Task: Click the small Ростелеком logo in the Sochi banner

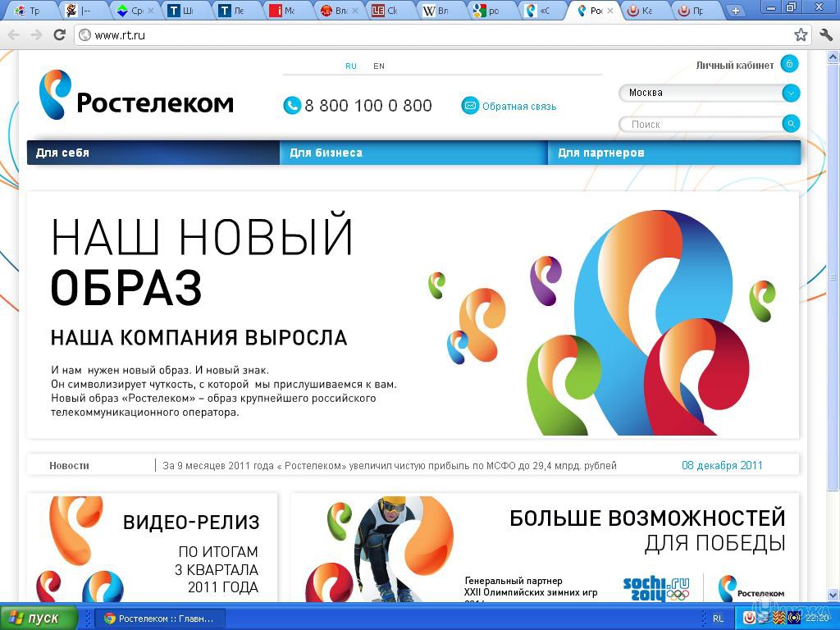Action: pos(751,588)
